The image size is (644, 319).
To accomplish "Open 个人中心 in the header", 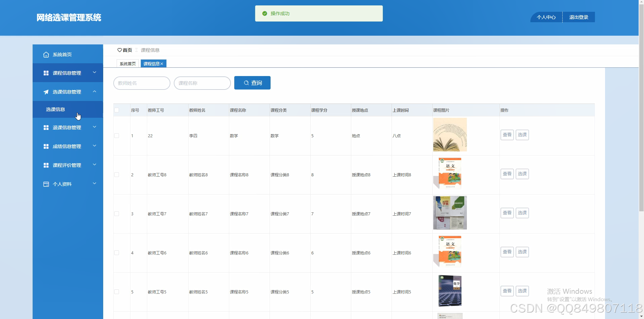I will coord(546,17).
